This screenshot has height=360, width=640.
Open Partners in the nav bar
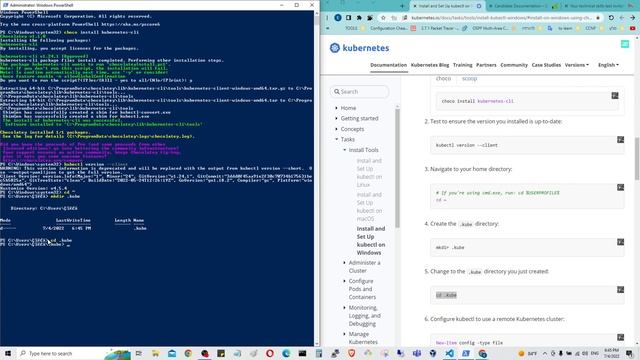point(486,65)
